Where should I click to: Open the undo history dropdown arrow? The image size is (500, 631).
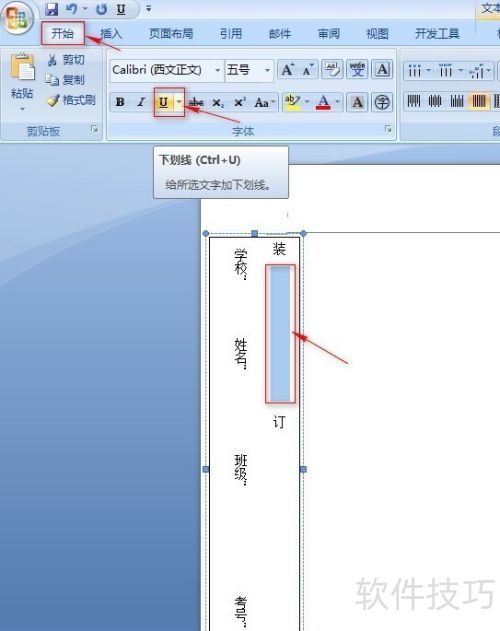(85, 9)
